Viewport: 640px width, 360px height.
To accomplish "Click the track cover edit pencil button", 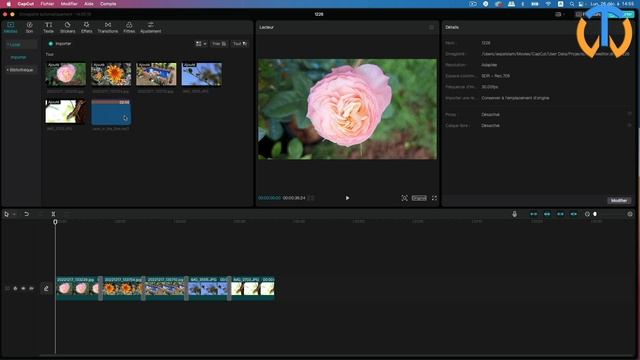I will point(46,288).
